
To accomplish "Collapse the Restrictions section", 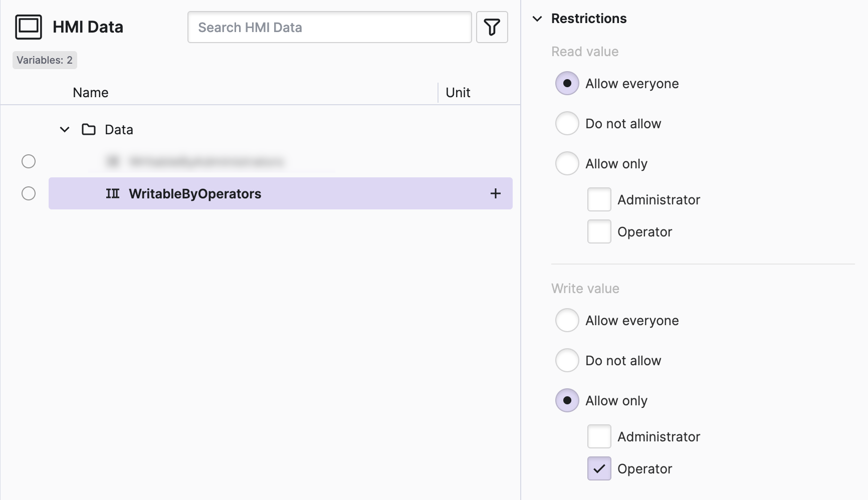I will (537, 19).
